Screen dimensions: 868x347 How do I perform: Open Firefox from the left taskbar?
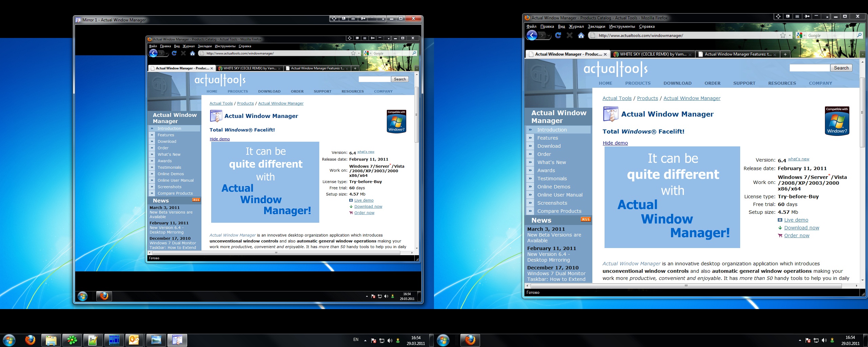[31, 340]
